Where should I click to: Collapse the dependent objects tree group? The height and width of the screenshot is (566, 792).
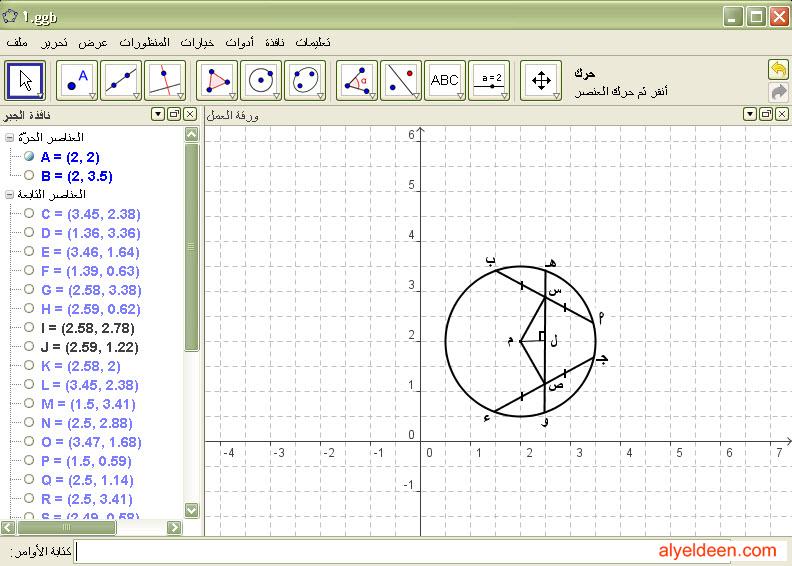click(x=10, y=194)
